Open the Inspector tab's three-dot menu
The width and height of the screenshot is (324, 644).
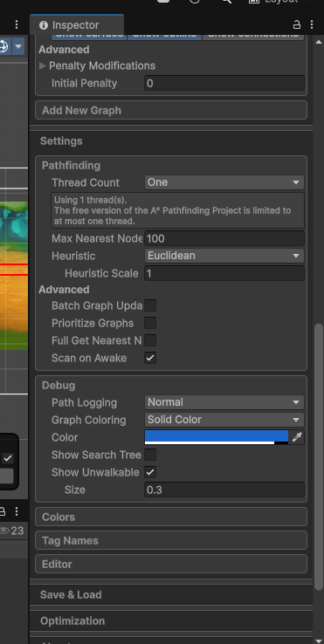point(311,25)
